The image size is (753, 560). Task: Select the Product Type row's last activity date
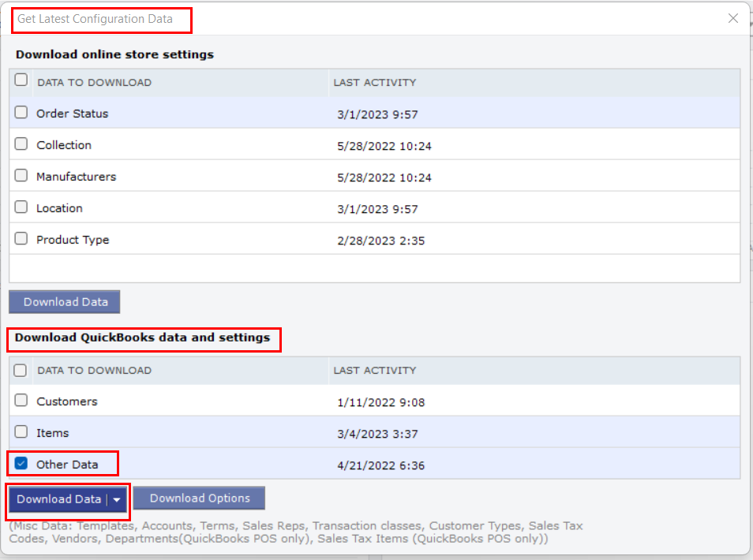[x=380, y=241]
